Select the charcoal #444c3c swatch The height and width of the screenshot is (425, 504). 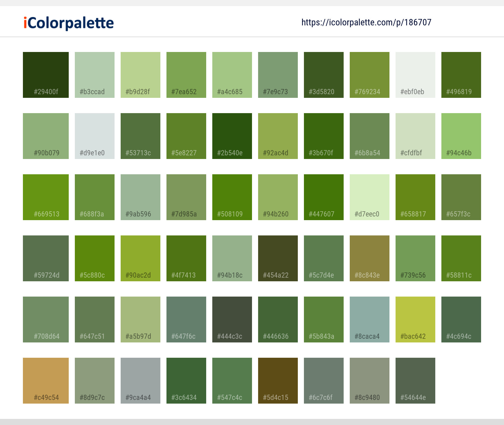232,320
